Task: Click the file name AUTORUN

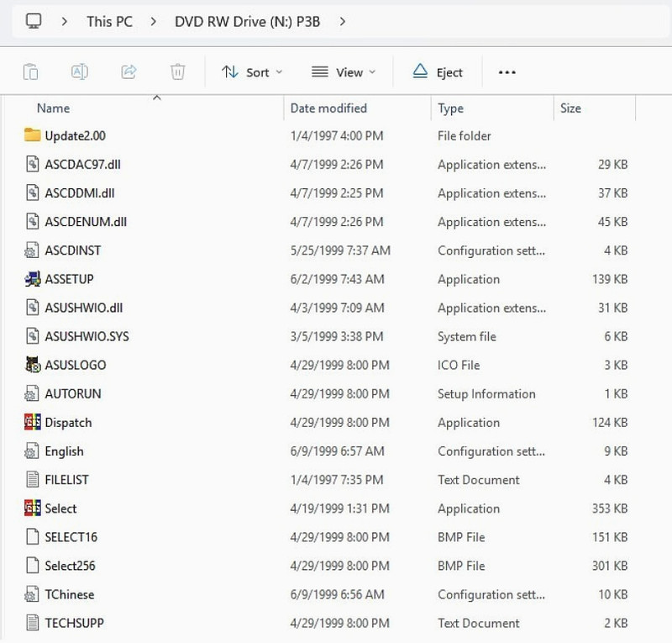Action: (73, 393)
